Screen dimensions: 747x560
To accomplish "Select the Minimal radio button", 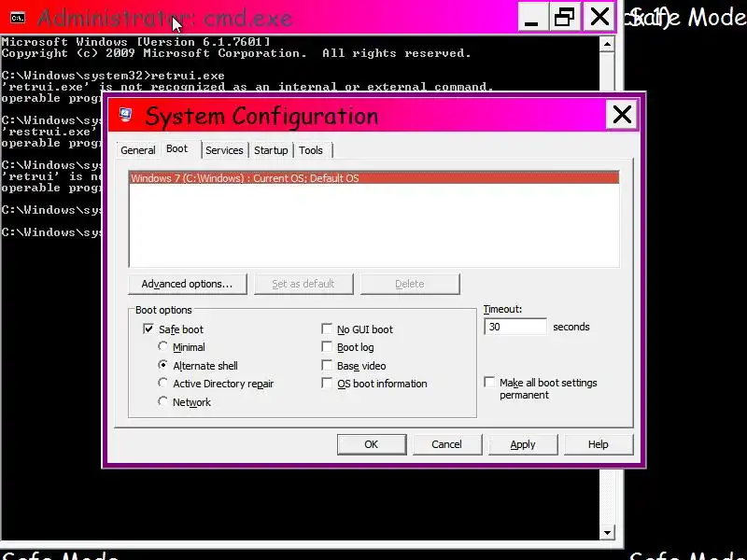I will pyautogui.click(x=162, y=346).
